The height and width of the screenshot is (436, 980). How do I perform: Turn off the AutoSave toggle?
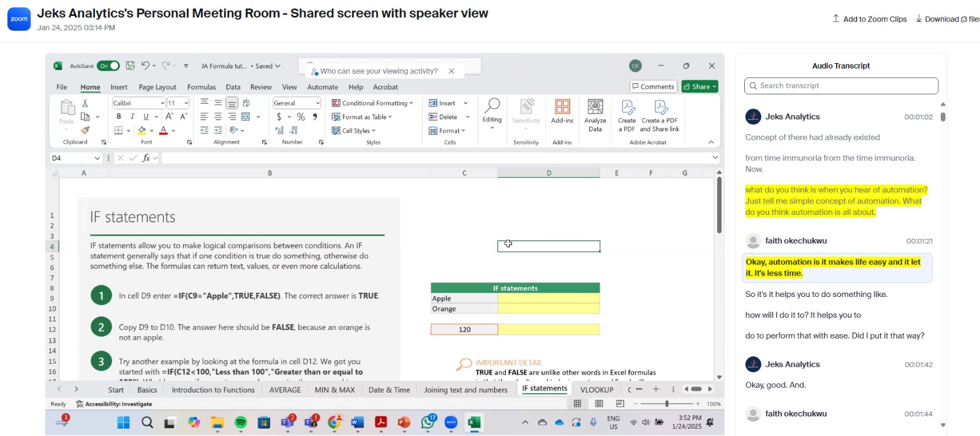point(108,66)
